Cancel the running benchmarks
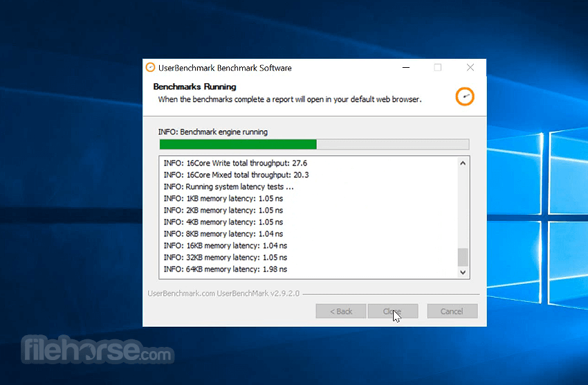The image size is (588, 385). pos(452,311)
